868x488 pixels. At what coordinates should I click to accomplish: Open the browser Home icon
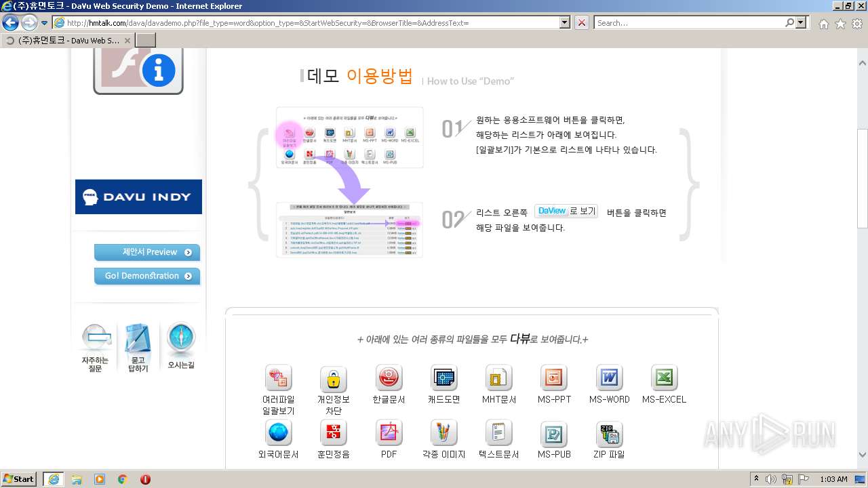[x=823, y=23]
